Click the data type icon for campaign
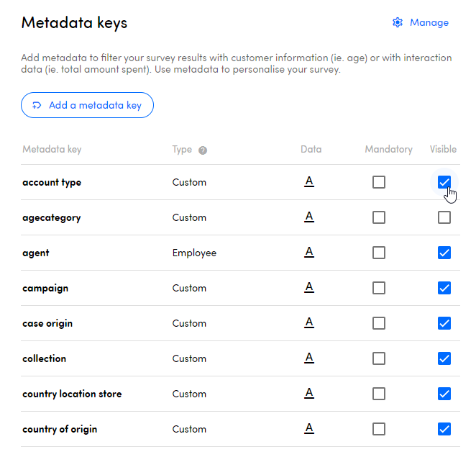476x452 pixels. [x=309, y=287]
